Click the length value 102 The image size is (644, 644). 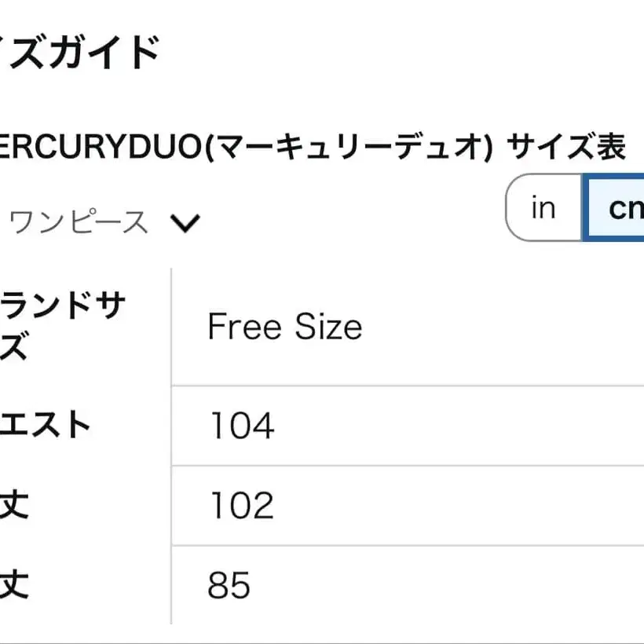pos(242,506)
